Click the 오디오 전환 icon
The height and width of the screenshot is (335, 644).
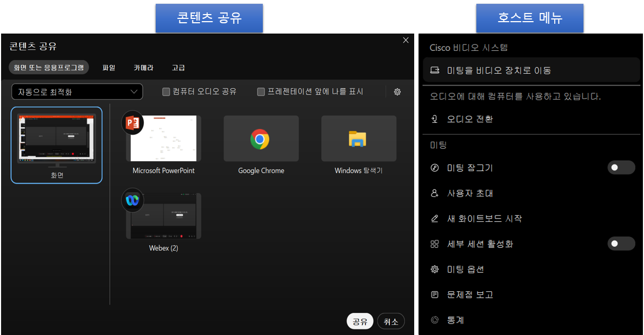click(434, 119)
